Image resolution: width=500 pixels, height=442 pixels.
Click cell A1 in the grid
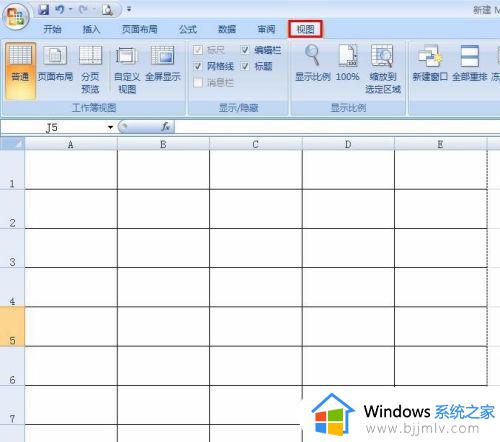(71, 170)
